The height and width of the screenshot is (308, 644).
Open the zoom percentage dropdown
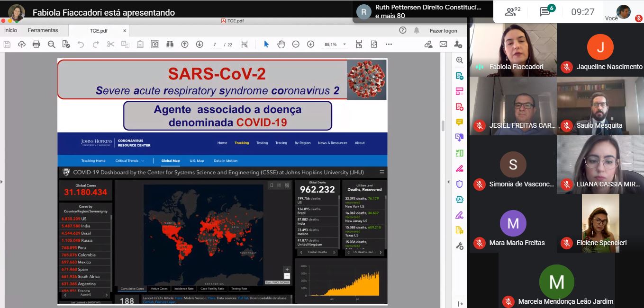click(x=345, y=44)
